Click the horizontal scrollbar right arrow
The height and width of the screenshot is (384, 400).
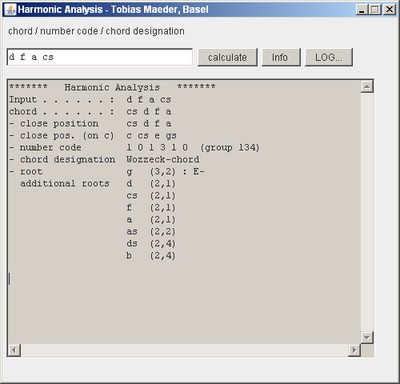354,350
